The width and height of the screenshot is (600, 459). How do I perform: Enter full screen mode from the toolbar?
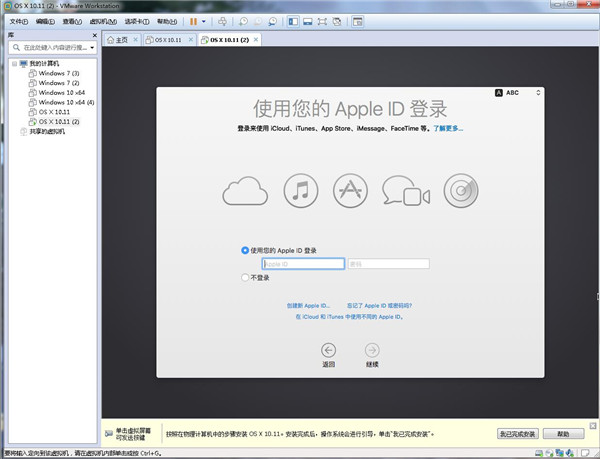coord(322,22)
